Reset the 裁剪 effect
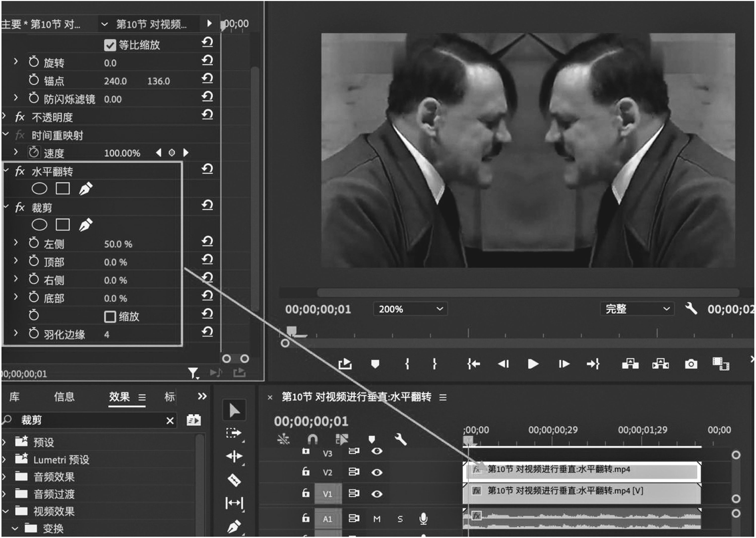The height and width of the screenshot is (538, 756). point(207,205)
